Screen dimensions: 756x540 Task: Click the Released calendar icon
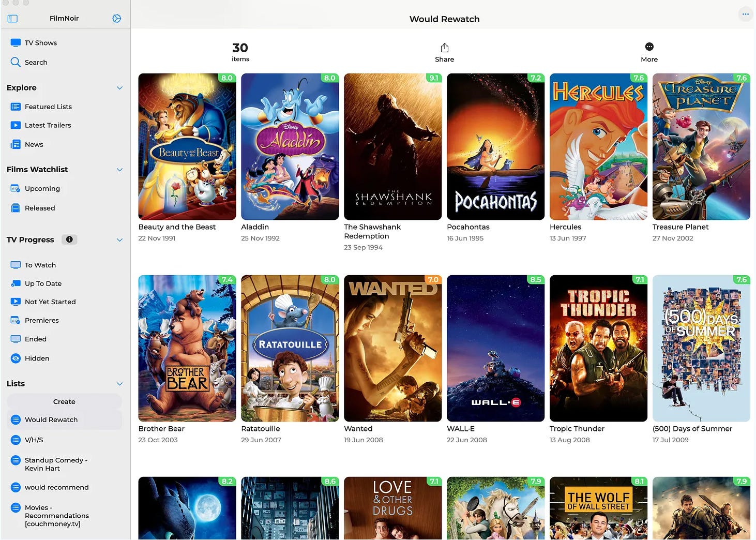point(16,208)
